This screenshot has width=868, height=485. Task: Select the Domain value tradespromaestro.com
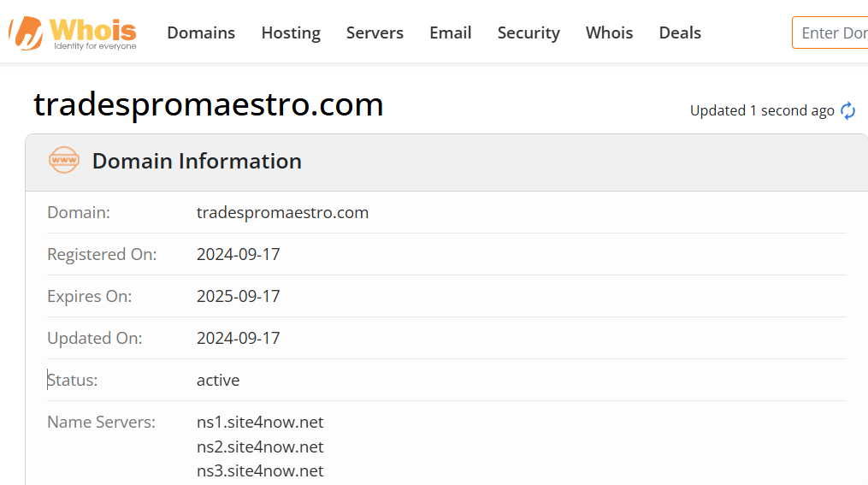click(x=282, y=213)
